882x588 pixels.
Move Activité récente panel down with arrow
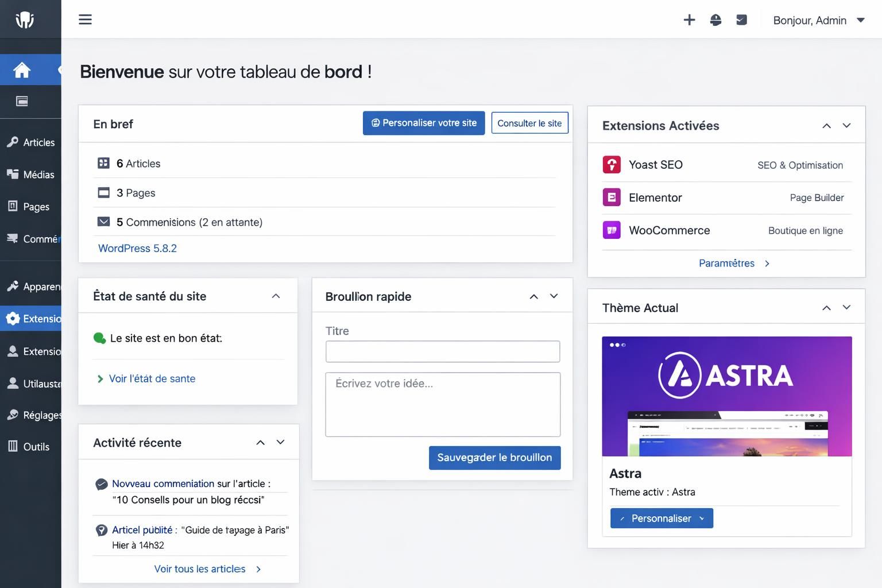pyautogui.click(x=281, y=442)
